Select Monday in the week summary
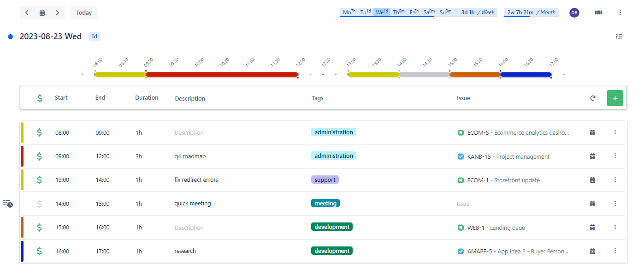644x276 pixels. click(x=349, y=12)
